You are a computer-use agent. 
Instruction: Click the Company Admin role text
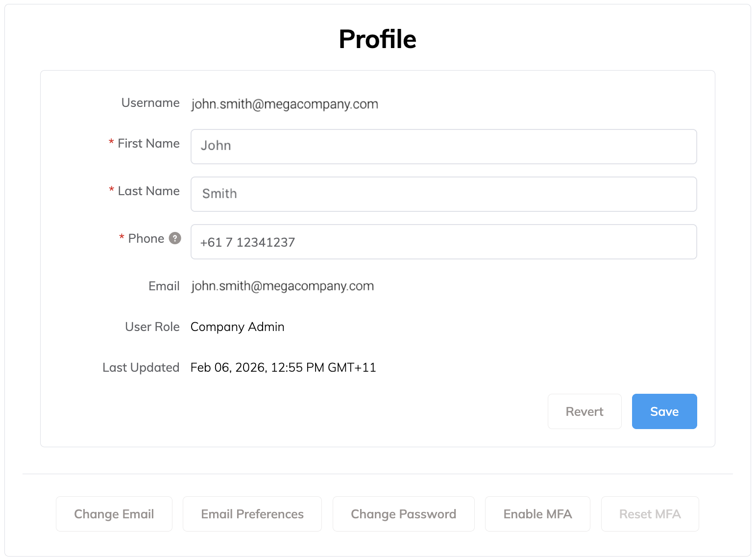tap(237, 327)
